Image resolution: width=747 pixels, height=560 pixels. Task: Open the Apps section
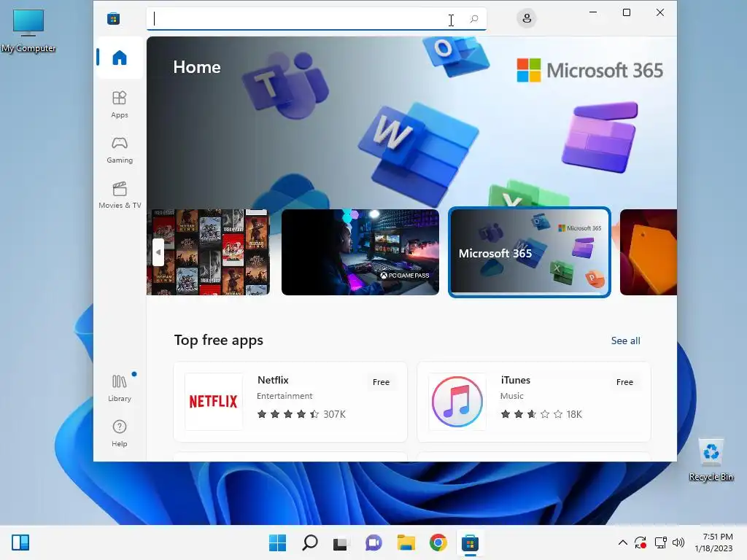pos(119,104)
